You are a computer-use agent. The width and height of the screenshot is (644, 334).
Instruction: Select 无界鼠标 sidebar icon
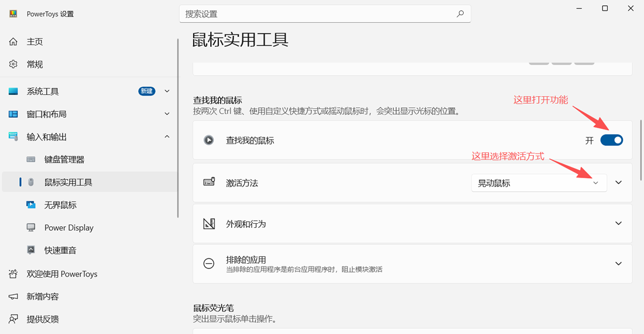[x=31, y=205]
